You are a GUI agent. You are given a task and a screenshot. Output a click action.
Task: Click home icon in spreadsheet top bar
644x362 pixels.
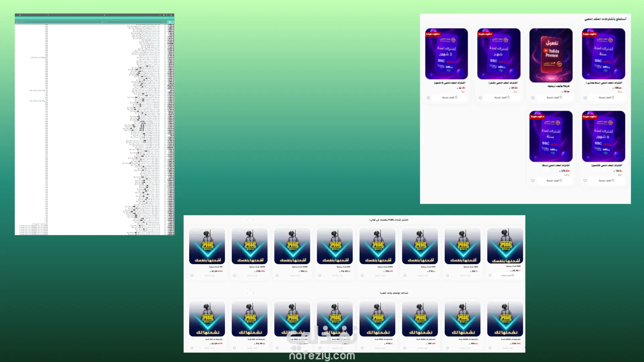coord(171,15)
